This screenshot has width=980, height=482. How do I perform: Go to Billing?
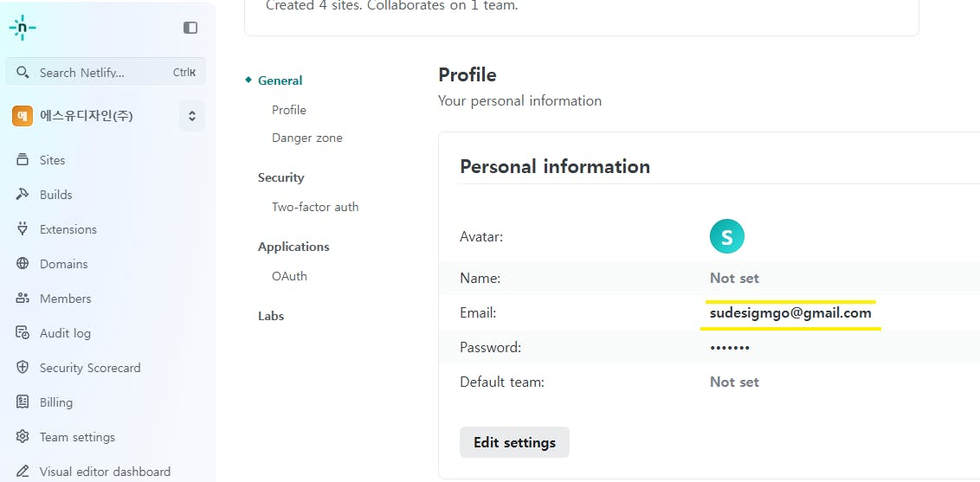56,402
